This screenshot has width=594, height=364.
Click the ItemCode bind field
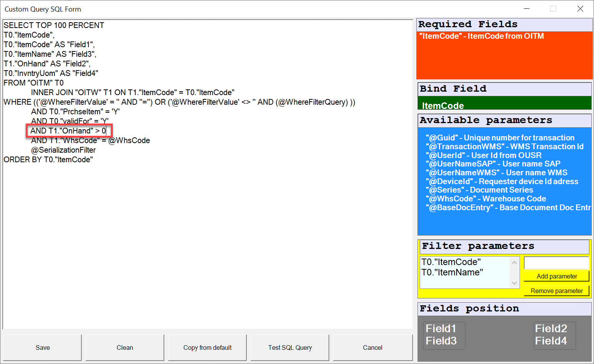443,105
